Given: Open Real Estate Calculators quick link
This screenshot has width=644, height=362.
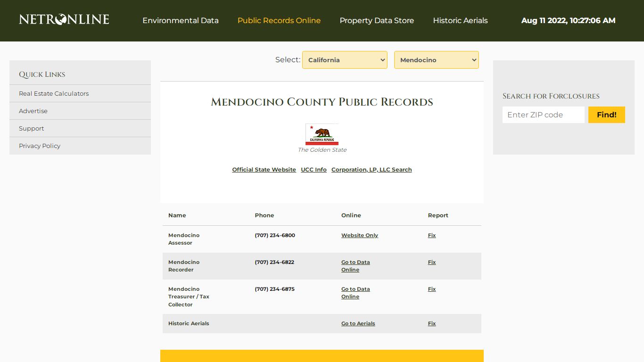Looking at the screenshot, I should click(x=54, y=93).
